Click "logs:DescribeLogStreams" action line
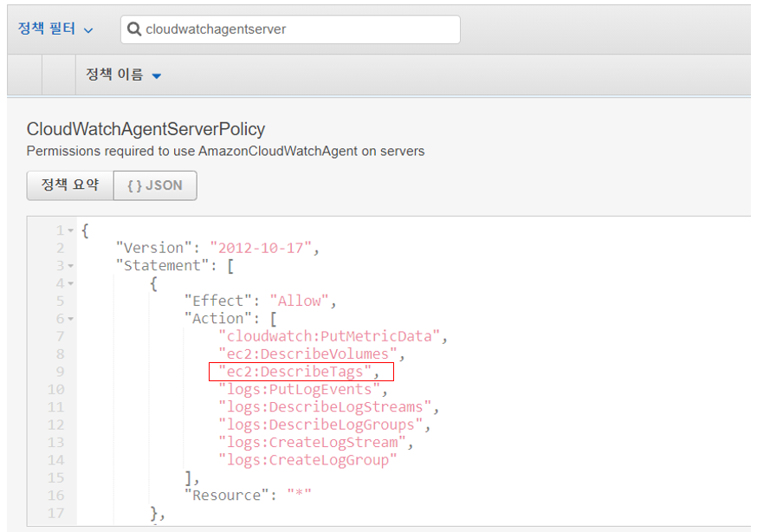757x532 pixels. 325,407
